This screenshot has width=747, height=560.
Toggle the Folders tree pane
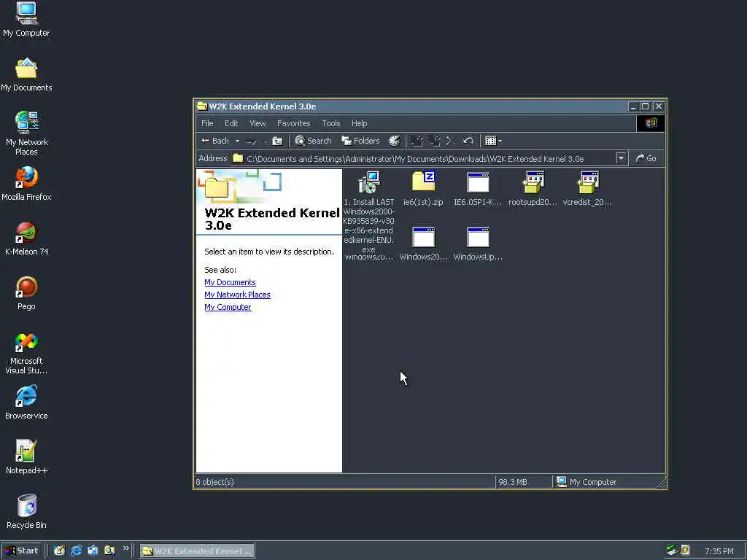coord(360,141)
